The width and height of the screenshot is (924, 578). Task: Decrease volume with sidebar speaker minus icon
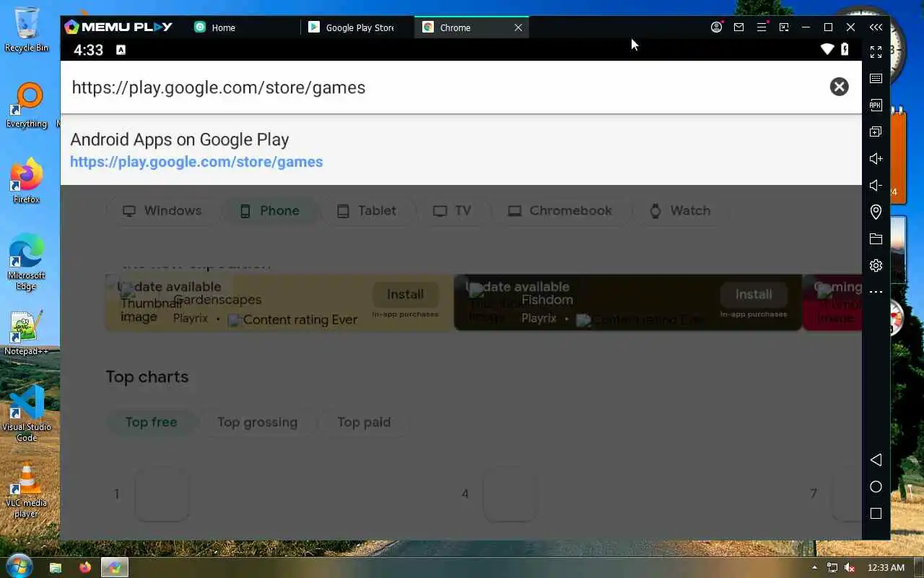[876, 185]
